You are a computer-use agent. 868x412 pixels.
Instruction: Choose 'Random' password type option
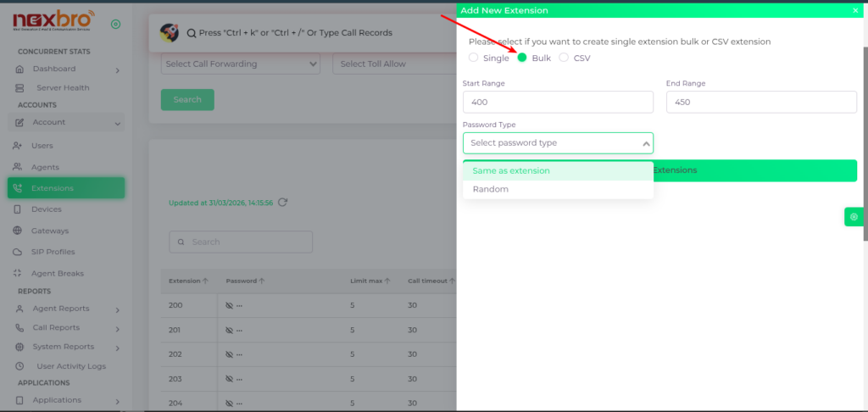[x=491, y=189]
